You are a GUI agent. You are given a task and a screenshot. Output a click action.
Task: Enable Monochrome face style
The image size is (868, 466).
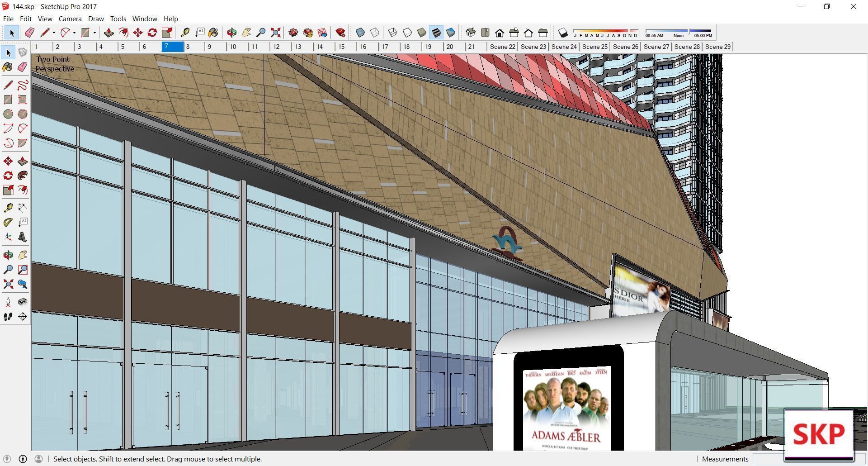point(451,33)
